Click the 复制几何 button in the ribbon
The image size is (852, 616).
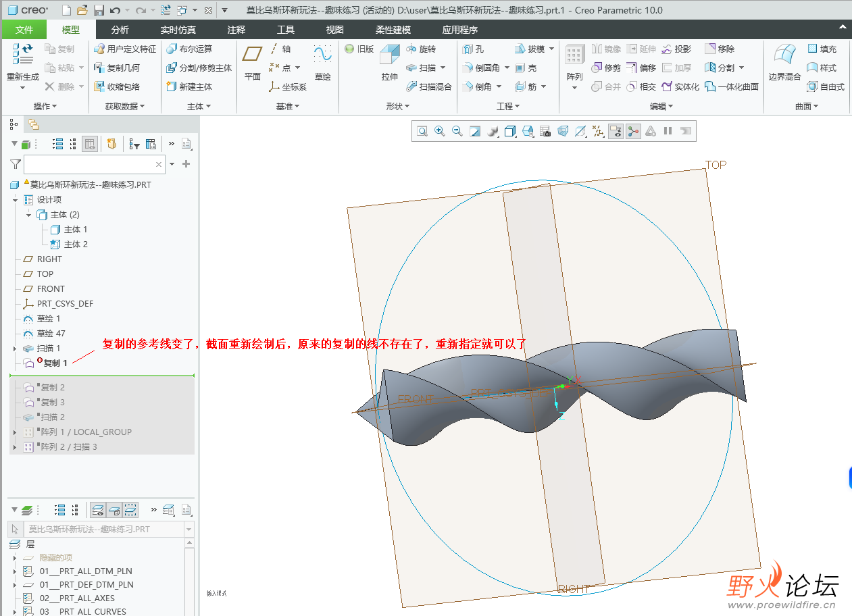click(x=117, y=68)
